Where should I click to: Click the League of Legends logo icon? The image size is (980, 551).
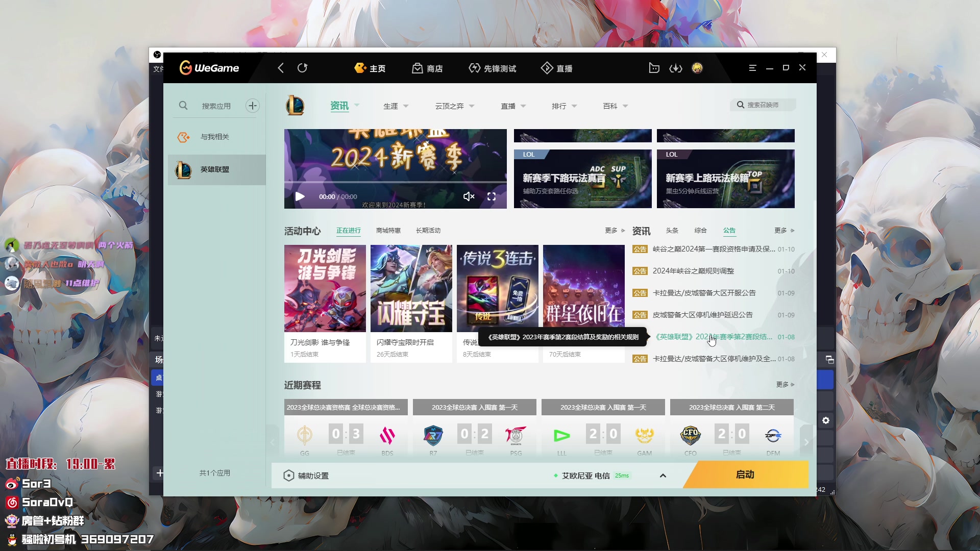[x=295, y=106]
